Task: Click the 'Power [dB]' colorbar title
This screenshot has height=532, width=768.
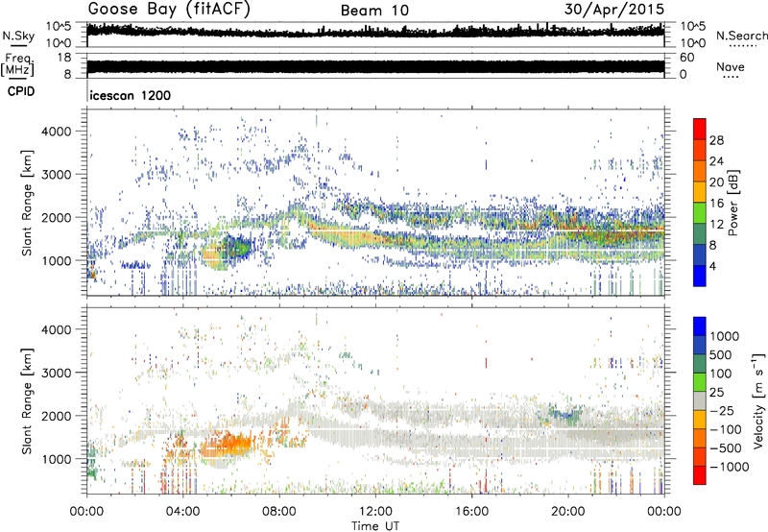Action: click(x=732, y=203)
